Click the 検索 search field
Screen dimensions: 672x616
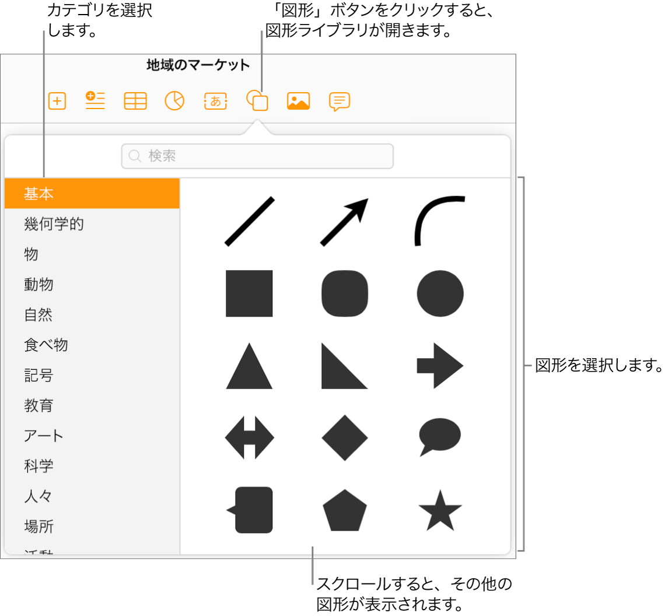[x=257, y=156]
